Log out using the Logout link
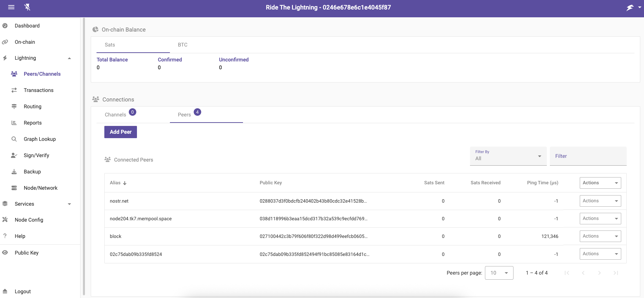The width and height of the screenshot is (644, 298). tap(23, 292)
